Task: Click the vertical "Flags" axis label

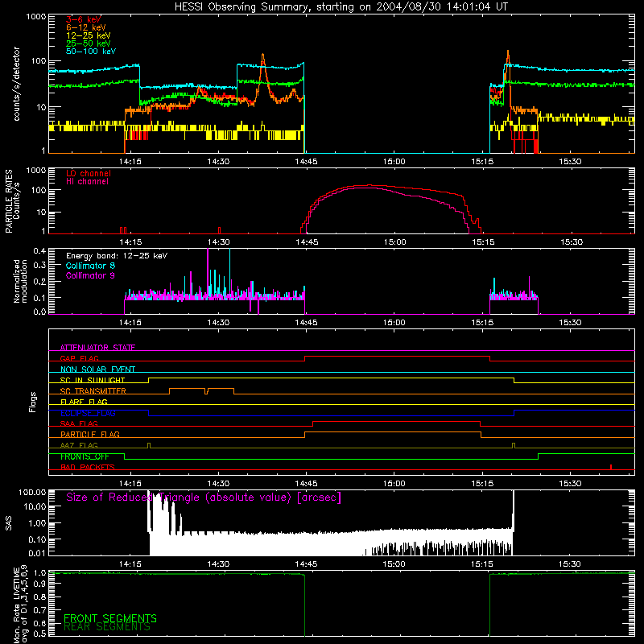Action: click(x=32, y=402)
